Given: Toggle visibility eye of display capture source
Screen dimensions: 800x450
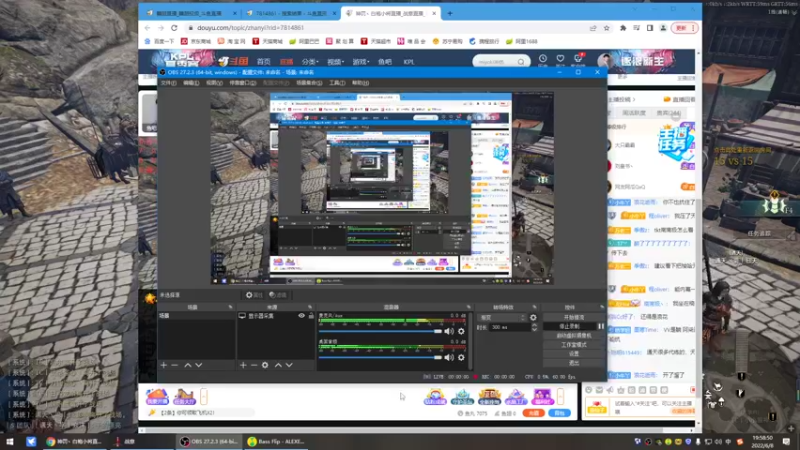Looking at the screenshot, I should (x=302, y=316).
